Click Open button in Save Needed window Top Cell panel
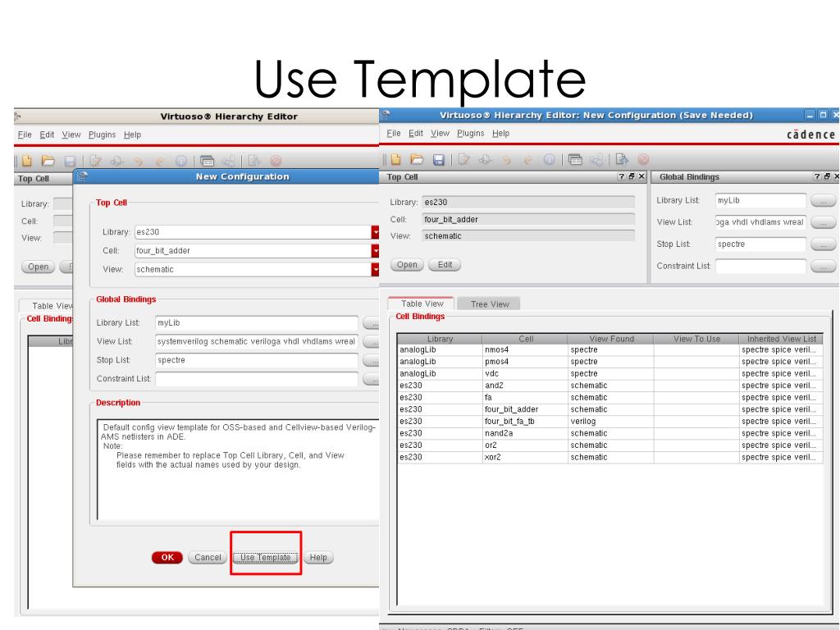 coord(407,265)
